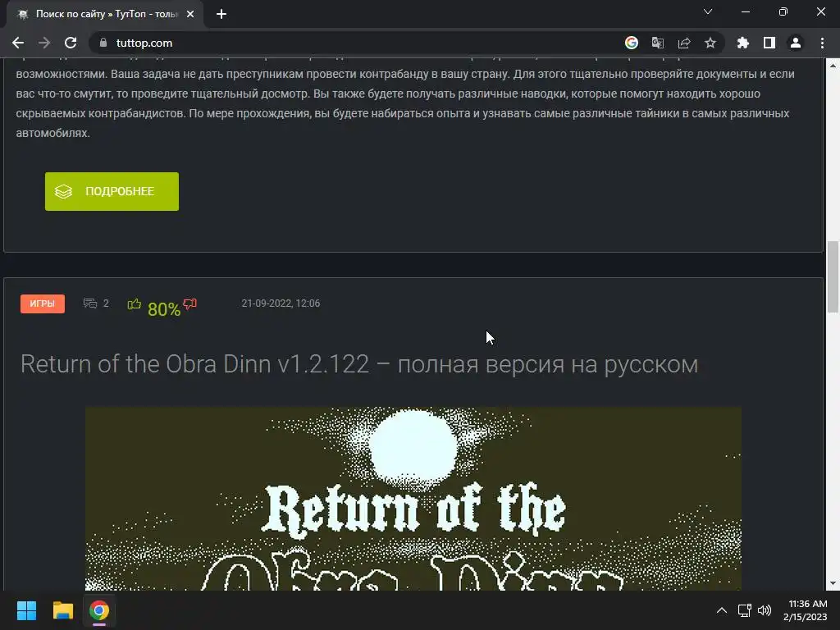Click the red thumbs down icon
The height and width of the screenshot is (630, 840).
click(x=189, y=304)
